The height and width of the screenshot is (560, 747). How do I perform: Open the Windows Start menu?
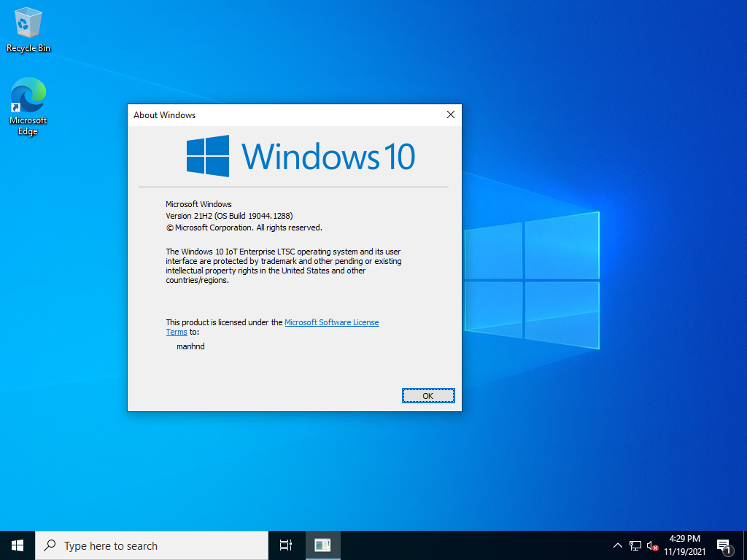click(18, 545)
